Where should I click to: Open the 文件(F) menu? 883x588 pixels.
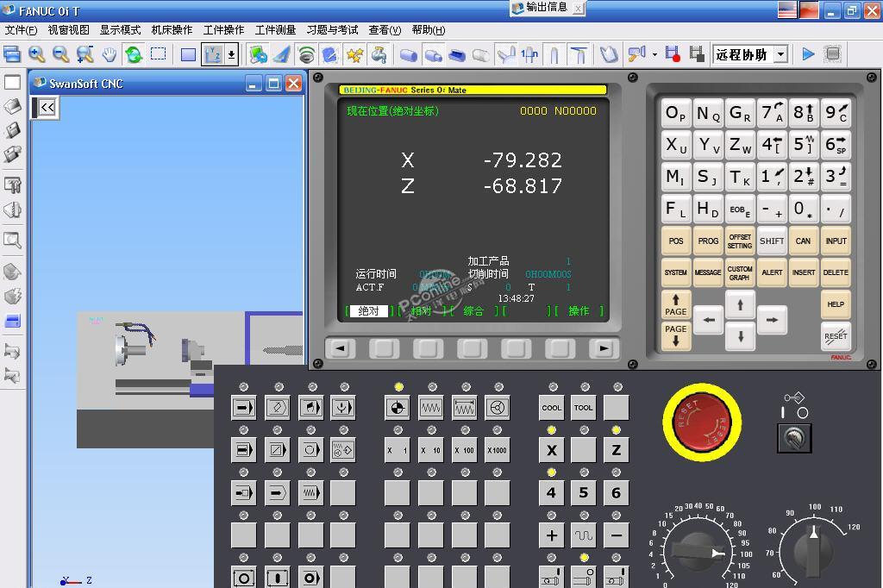(x=21, y=30)
